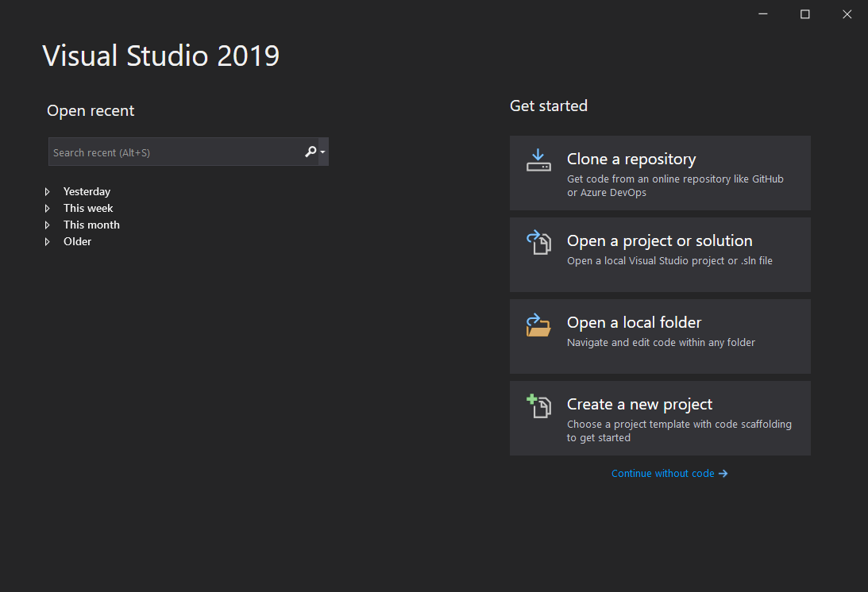Click the Open a project or solution icon
The height and width of the screenshot is (592, 868).
point(538,242)
